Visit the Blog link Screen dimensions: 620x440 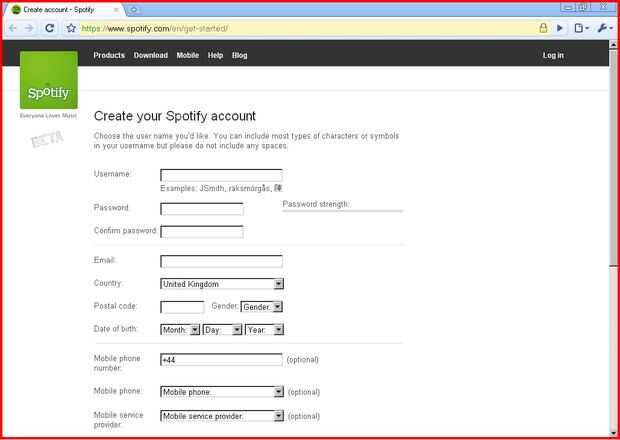[240, 55]
